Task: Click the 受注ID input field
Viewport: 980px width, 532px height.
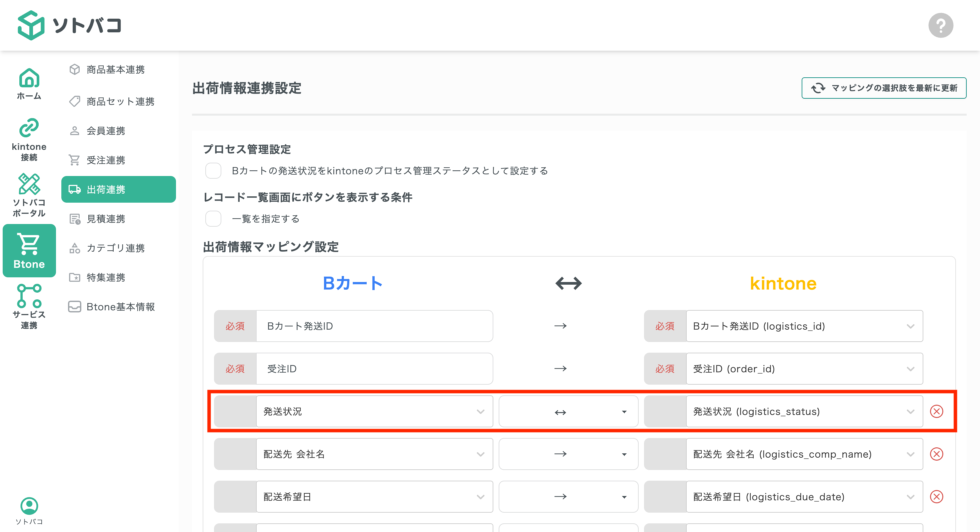Action: click(x=375, y=368)
